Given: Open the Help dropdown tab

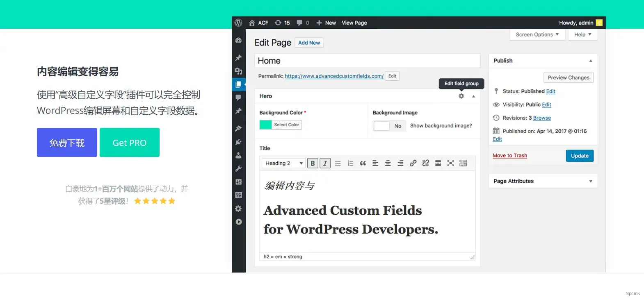Looking at the screenshot, I should pyautogui.click(x=583, y=34).
